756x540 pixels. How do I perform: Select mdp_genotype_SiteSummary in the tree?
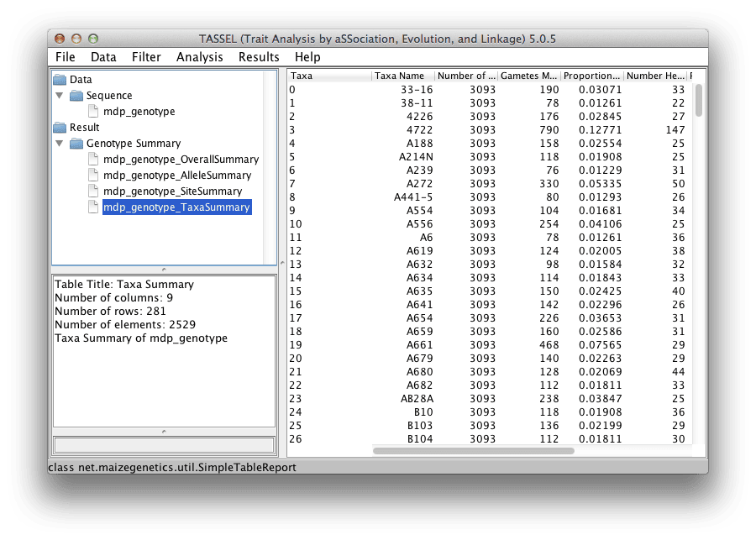pyautogui.click(x=172, y=191)
